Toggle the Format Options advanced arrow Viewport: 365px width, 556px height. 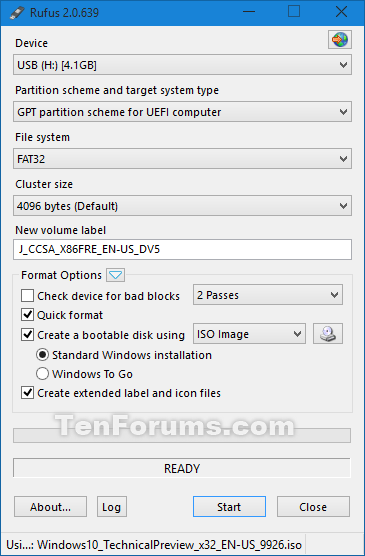[x=116, y=275]
